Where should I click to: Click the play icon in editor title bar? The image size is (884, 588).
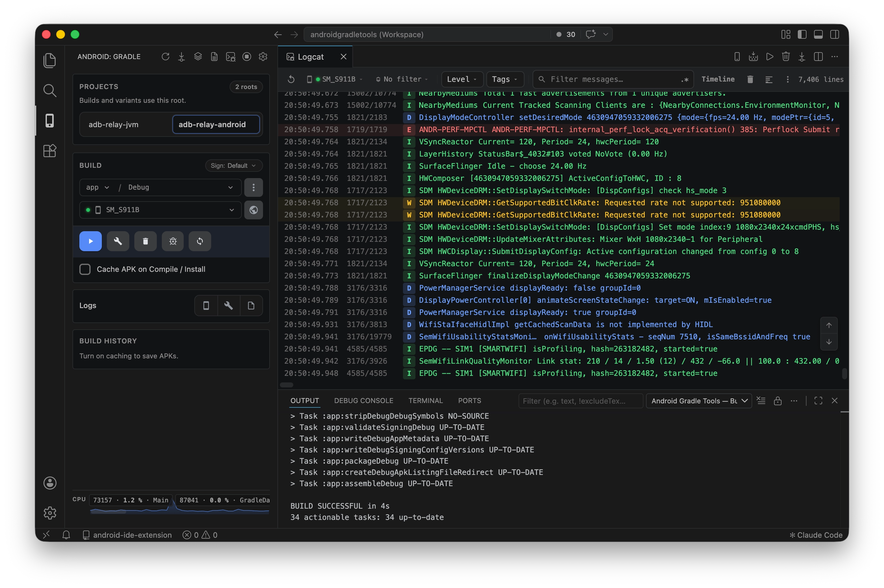(x=770, y=57)
